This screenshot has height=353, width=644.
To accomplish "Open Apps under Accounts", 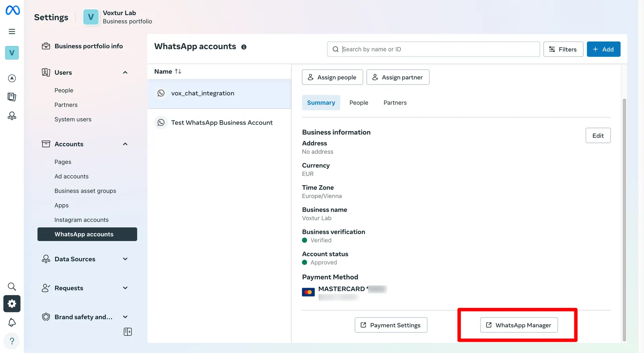I will 62,206.
